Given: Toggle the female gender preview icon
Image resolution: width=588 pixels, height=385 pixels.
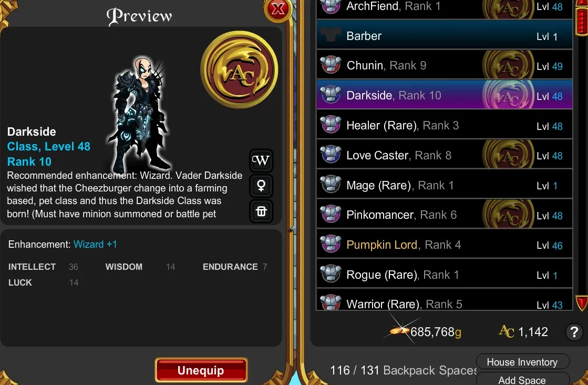Looking at the screenshot, I should (261, 185).
